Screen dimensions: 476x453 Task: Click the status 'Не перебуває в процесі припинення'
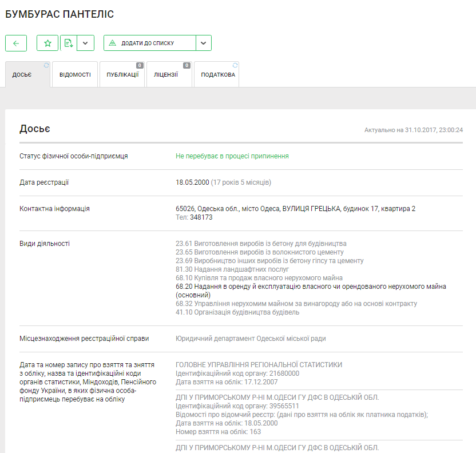tap(232, 156)
